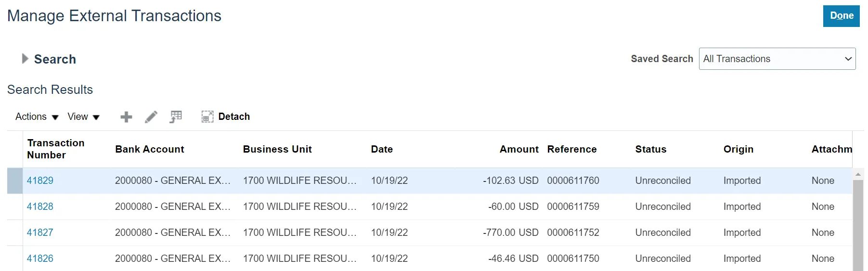Click reference 0000611750
Image resolution: width=868 pixels, height=271 pixels.
[x=573, y=258]
